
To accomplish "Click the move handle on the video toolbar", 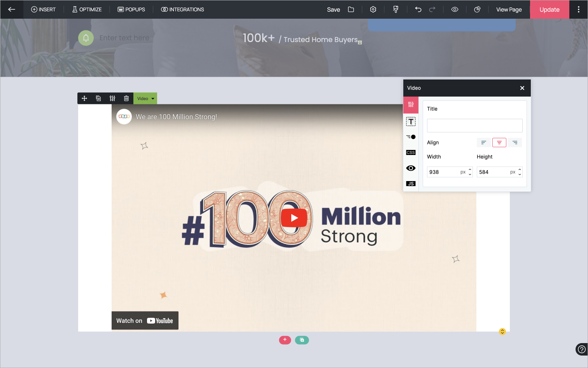I will click(84, 99).
